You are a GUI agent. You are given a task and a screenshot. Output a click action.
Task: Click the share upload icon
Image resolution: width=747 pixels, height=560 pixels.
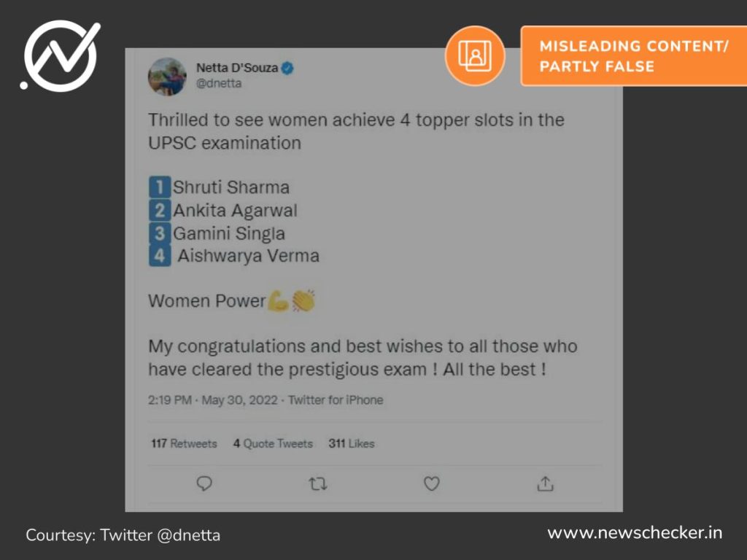tap(546, 483)
